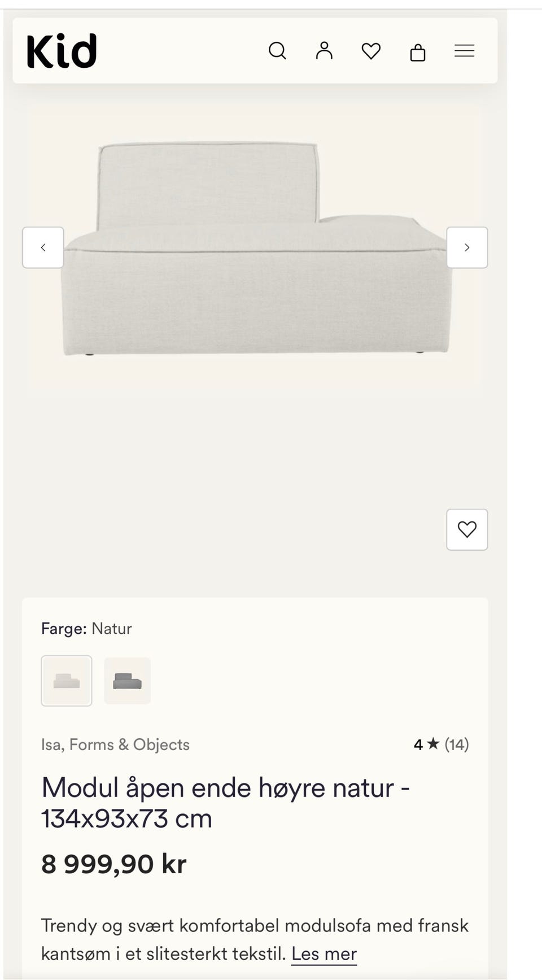This screenshot has height=980, width=542.
Task: Expand description with Les mer
Action: point(324,953)
